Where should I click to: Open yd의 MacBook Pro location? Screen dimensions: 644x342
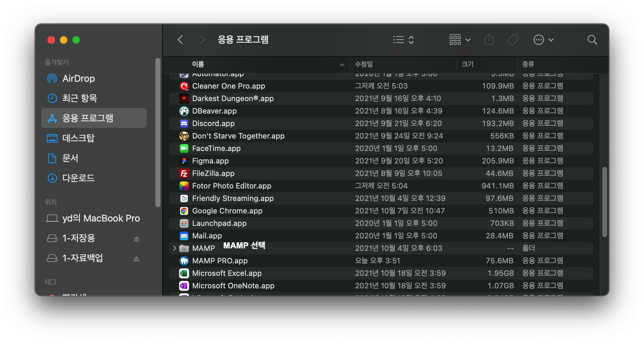(94, 218)
